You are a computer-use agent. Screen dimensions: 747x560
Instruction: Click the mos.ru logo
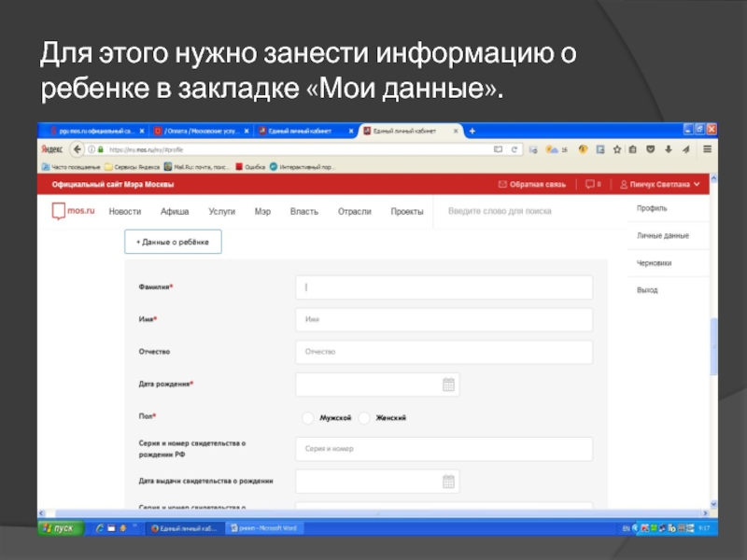click(73, 211)
